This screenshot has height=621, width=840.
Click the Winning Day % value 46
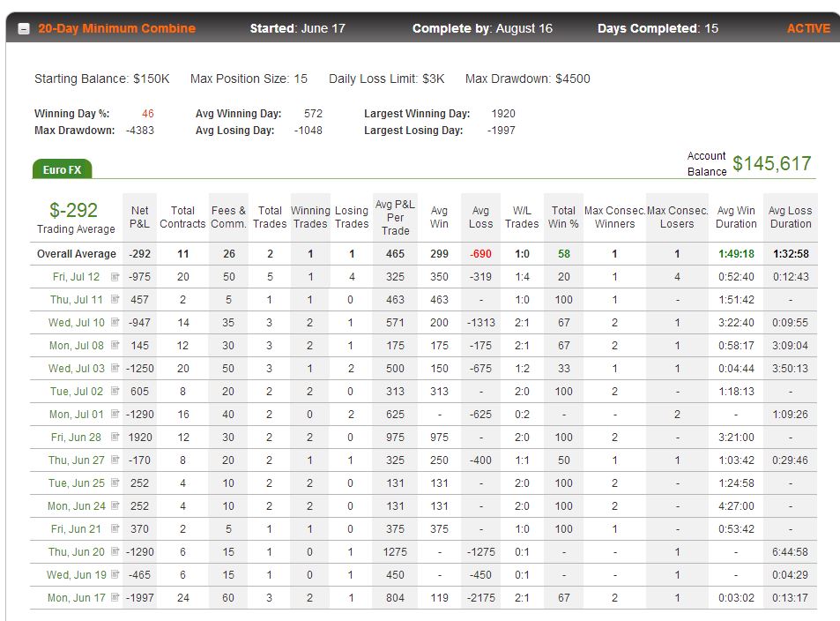click(x=148, y=114)
